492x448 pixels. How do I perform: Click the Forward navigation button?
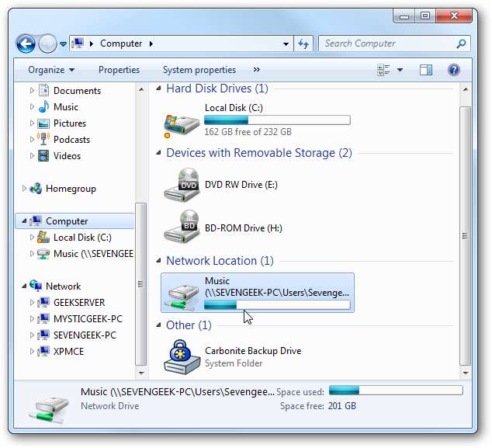pyautogui.click(x=47, y=43)
